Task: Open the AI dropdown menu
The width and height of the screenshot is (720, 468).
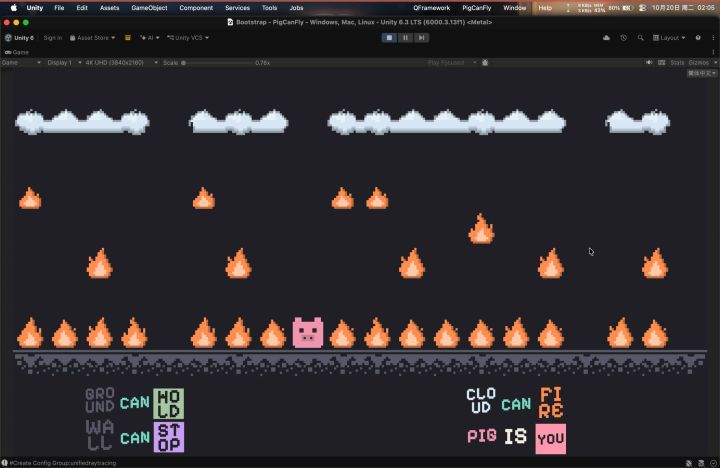Action: point(150,38)
